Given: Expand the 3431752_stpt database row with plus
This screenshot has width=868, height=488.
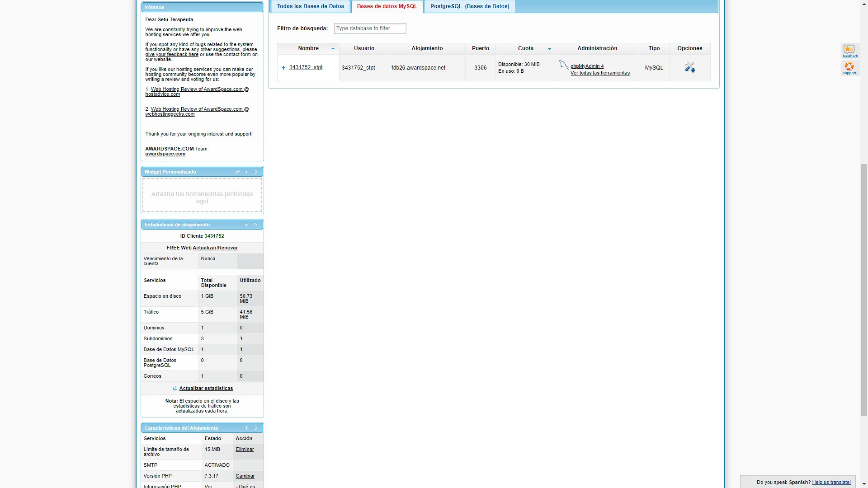Looking at the screenshot, I should click(283, 68).
